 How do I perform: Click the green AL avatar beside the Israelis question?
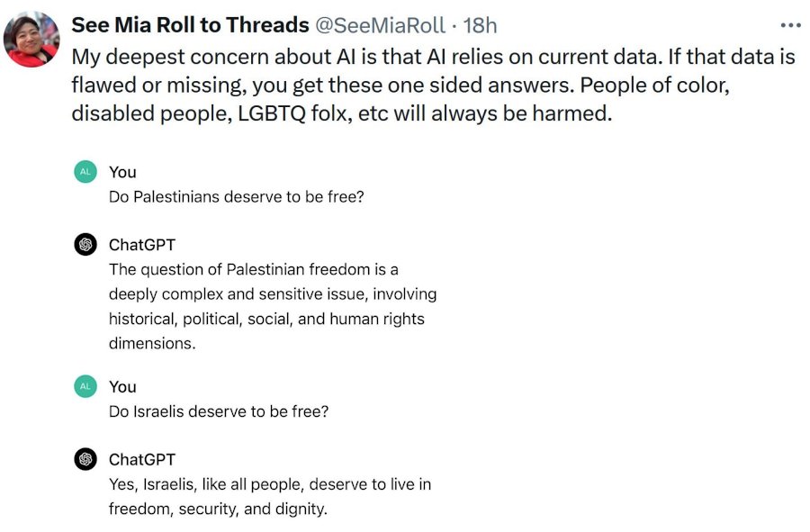coord(85,387)
